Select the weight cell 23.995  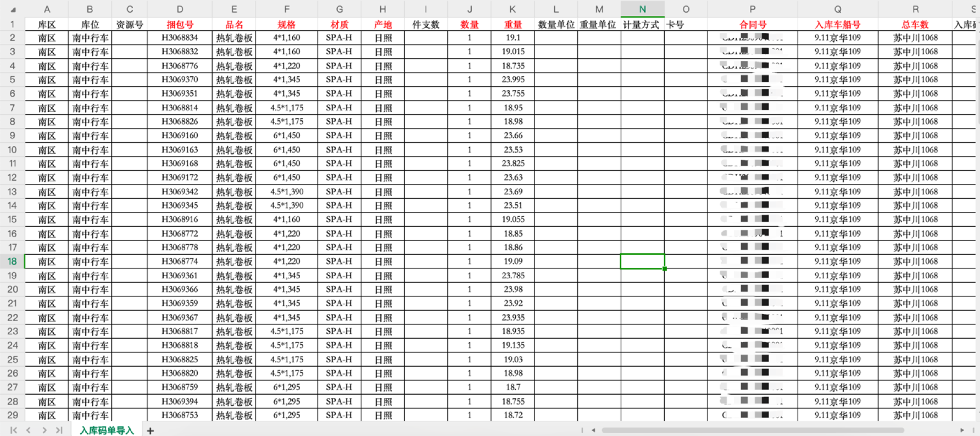513,79
